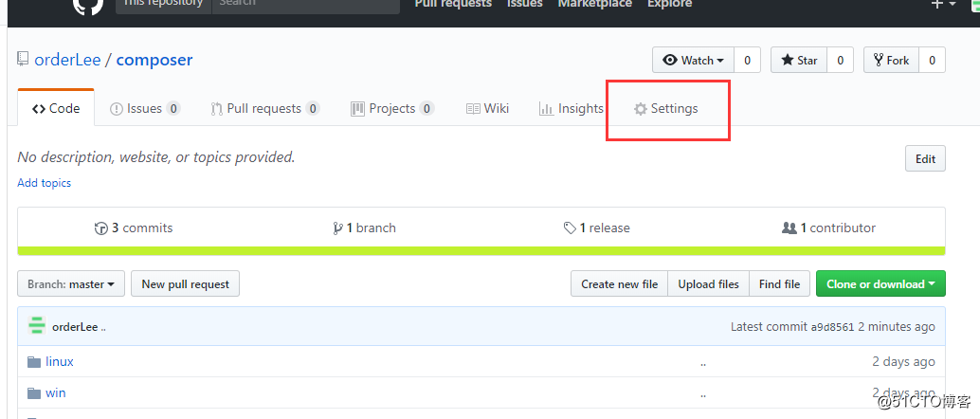
Task: Click the repository book icon beside orderLee
Action: pyautogui.click(x=23, y=60)
